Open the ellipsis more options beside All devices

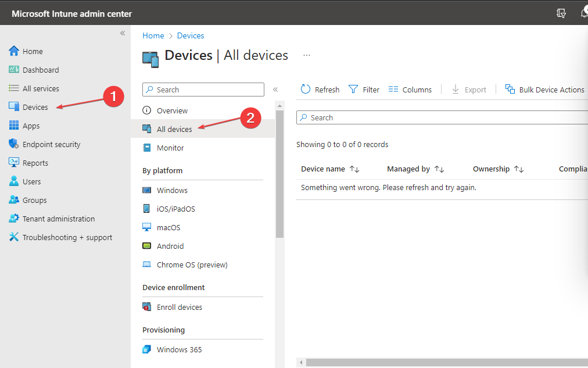(307, 55)
